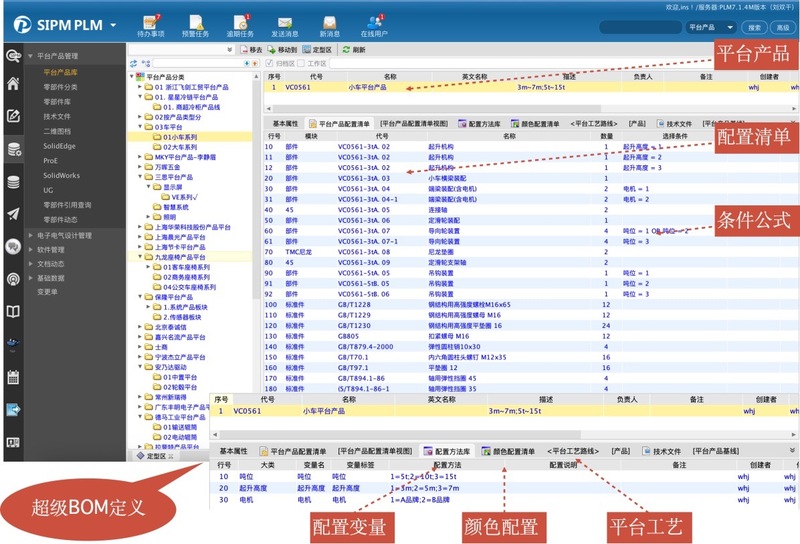The width and height of the screenshot is (800, 544).
Task: Click the home icon in left sidebar
Action: [x=13, y=84]
